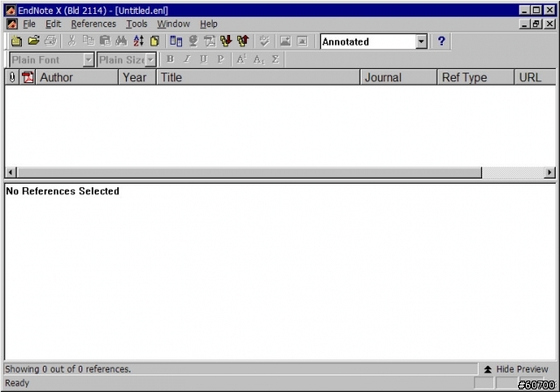Click the Cut scissors icon

72,41
